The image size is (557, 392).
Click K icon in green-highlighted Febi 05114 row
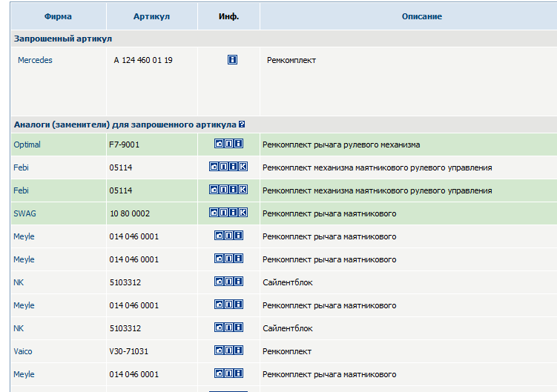coord(243,189)
